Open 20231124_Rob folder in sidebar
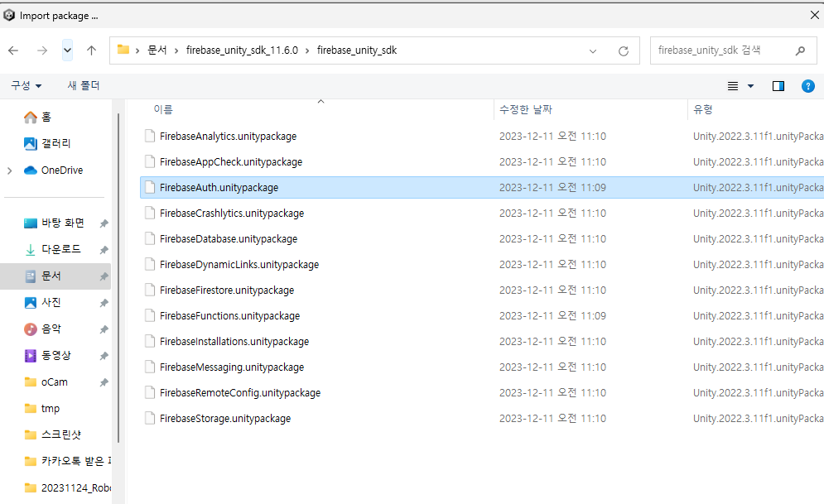824x504 pixels. click(67, 487)
